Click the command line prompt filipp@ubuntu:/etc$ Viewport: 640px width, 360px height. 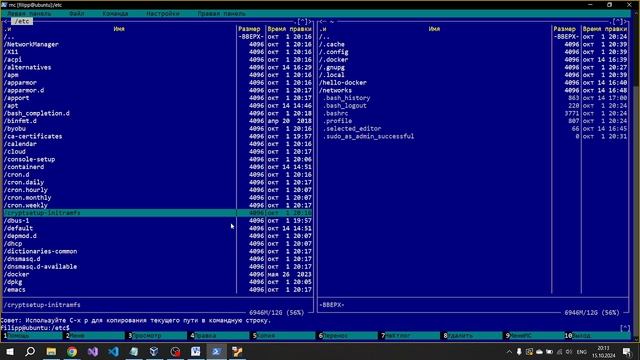(35, 328)
